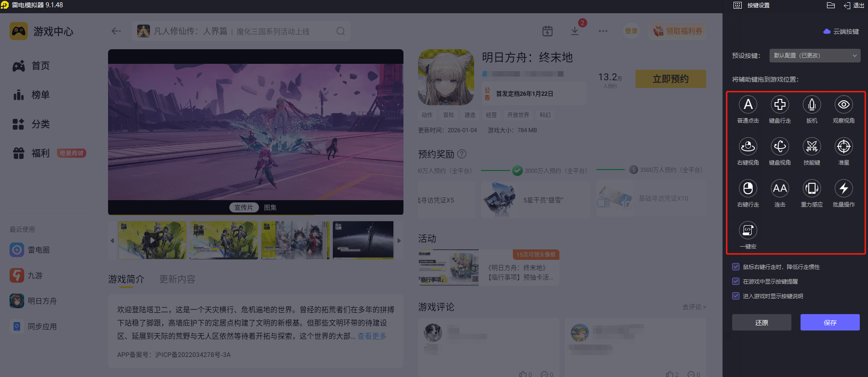Open the 临行事项 activity card
The image size is (868, 377).
pos(489,268)
